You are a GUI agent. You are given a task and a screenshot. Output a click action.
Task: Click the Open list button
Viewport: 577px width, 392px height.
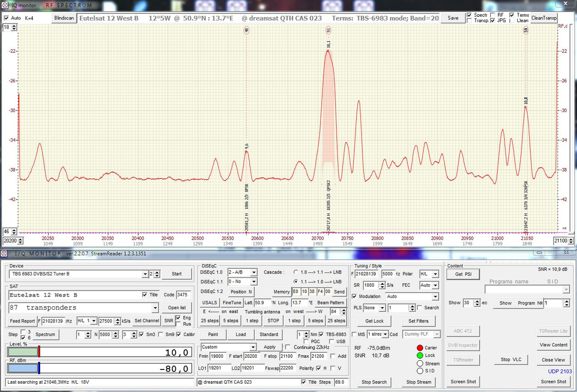177,308
